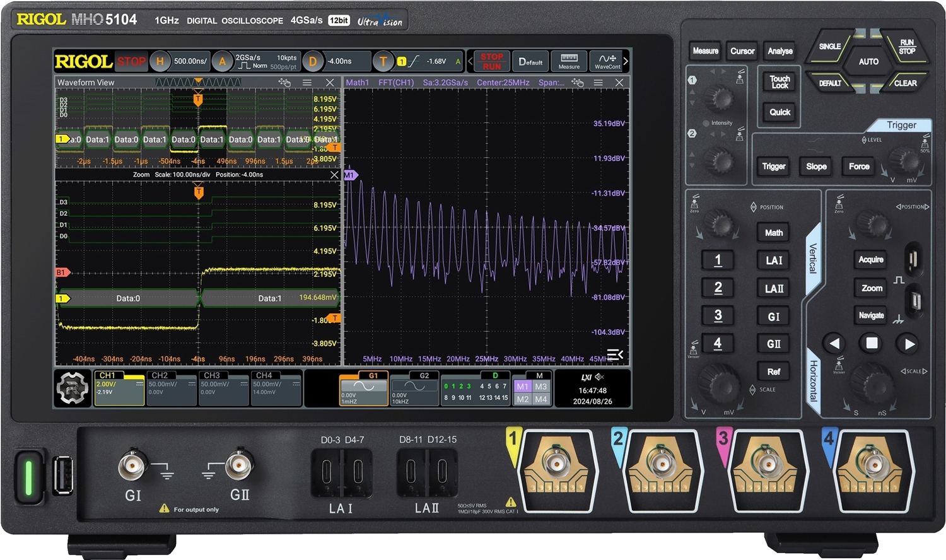Toggle the M1 math channel

pyautogui.click(x=522, y=387)
